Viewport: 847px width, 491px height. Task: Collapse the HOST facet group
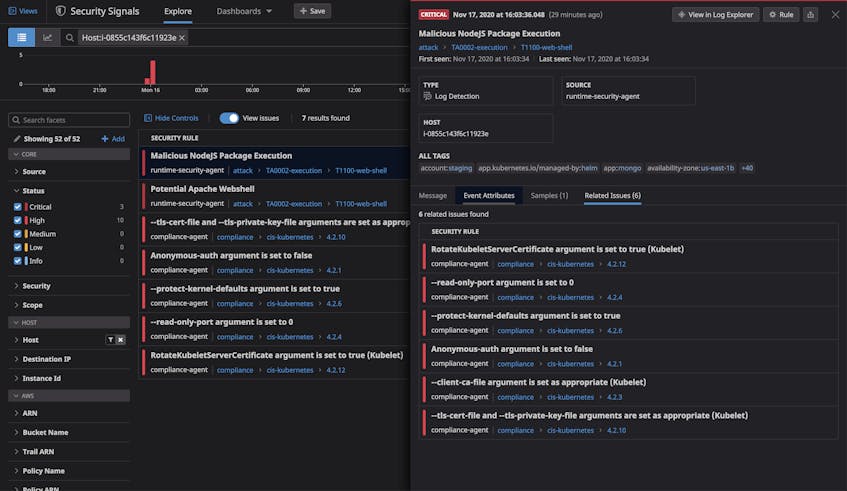click(69, 322)
